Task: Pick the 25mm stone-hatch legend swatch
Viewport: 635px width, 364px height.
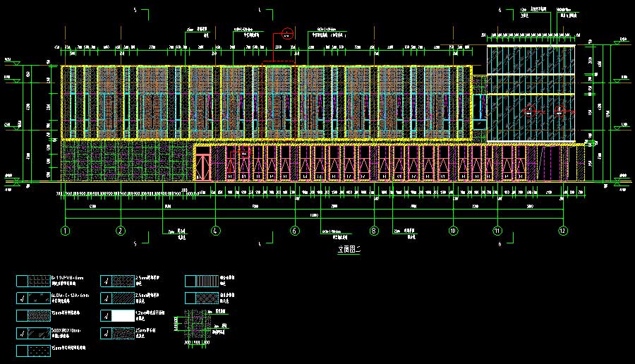Action: tap(123, 333)
